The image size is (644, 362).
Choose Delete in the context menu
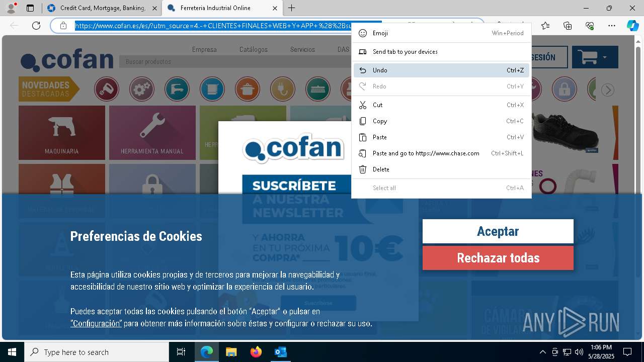click(441, 169)
